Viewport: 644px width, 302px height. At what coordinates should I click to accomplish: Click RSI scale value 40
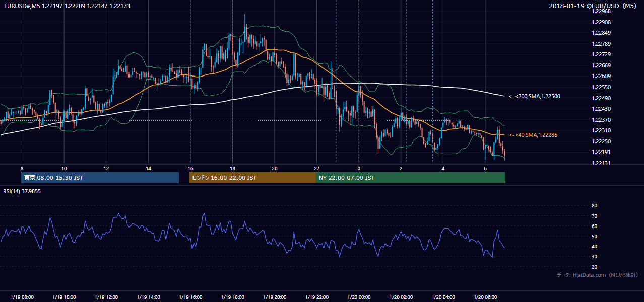coord(594,246)
